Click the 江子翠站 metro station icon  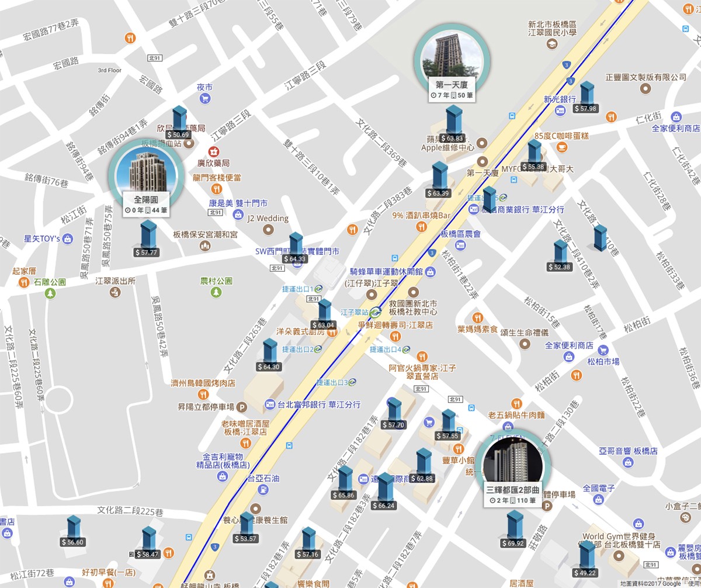coord(374,313)
